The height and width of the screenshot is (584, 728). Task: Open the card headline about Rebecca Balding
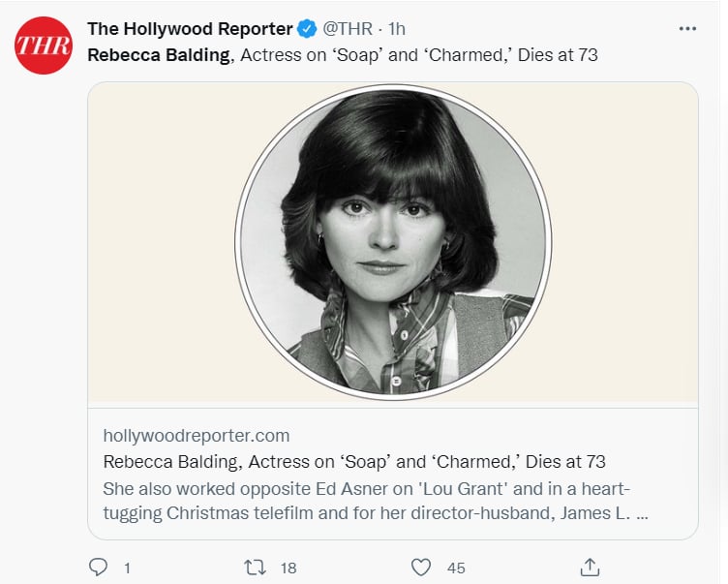(354, 461)
